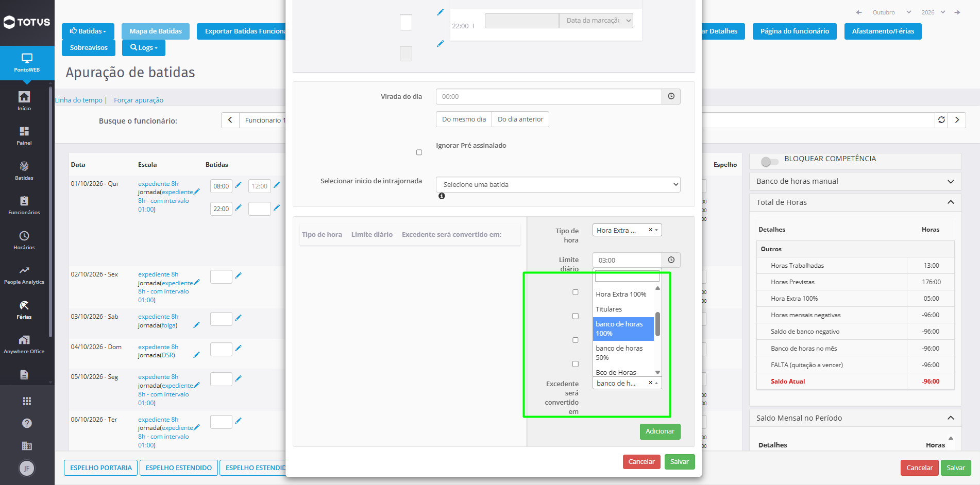Select Do dia anterior option
Screen dimensions: 980x485
(x=520, y=119)
